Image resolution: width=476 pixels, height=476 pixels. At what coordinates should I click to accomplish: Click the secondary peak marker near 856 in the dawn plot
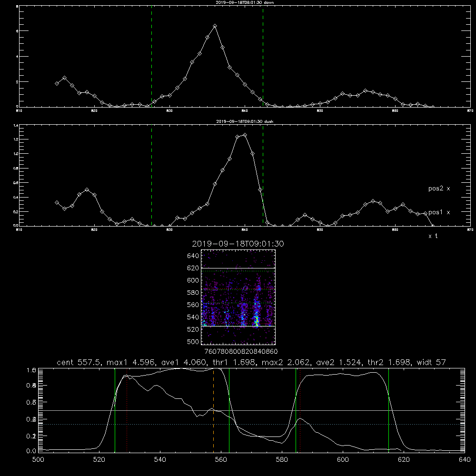click(x=366, y=91)
